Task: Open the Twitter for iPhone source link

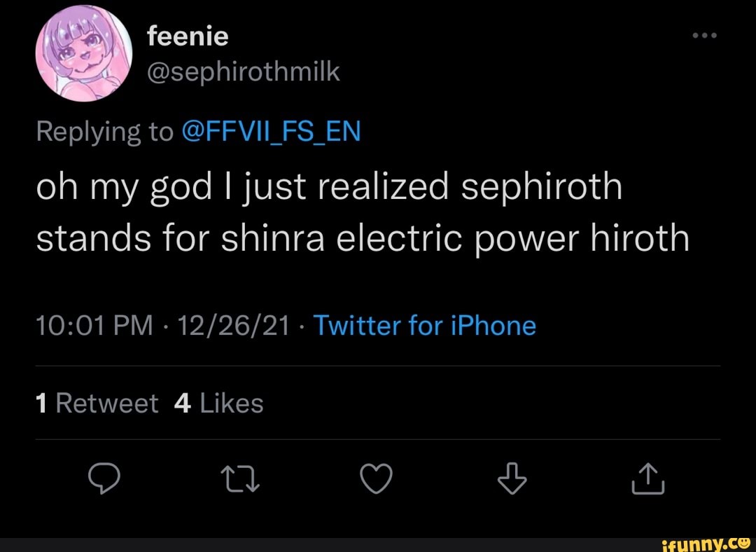Action: click(x=424, y=326)
